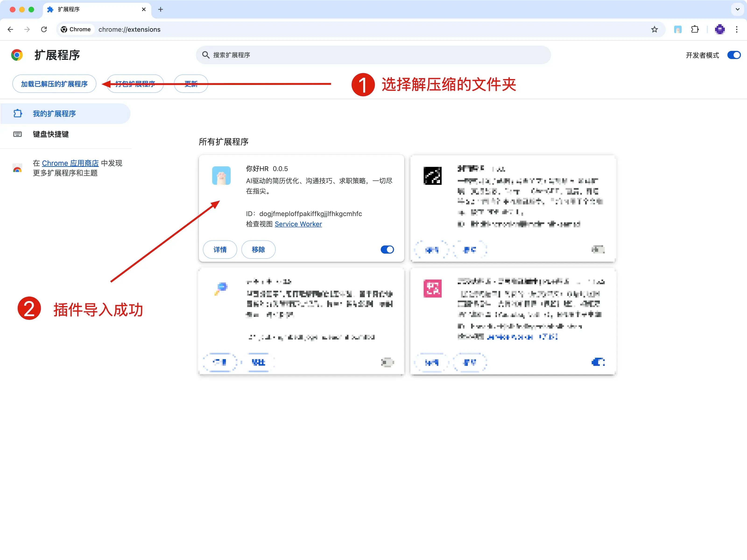
Task: Click the 键盘快捷键 keyboard icon in sidebar
Action: click(17, 134)
